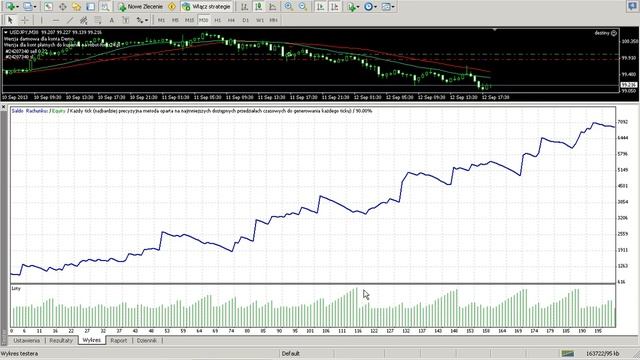
Task: Select the Trendline tool
Action: [70, 20]
